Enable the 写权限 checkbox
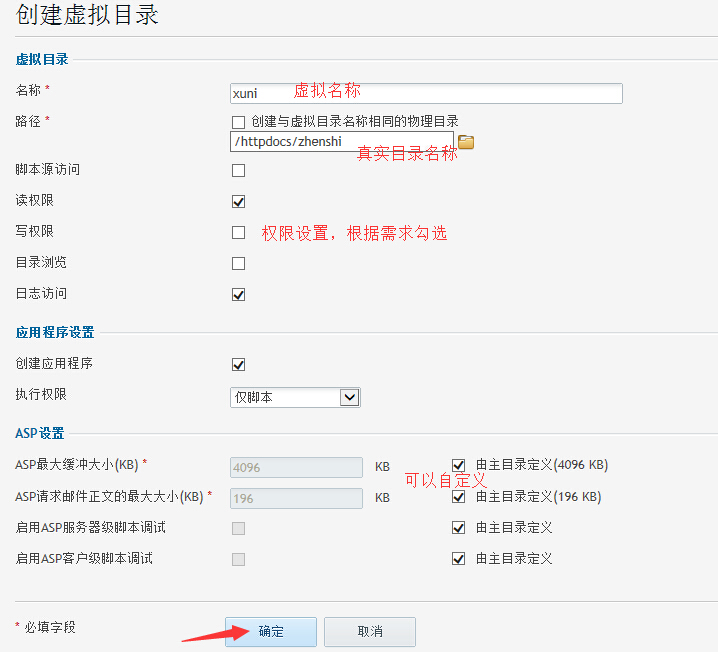718x652 pixels. (238, 232)
